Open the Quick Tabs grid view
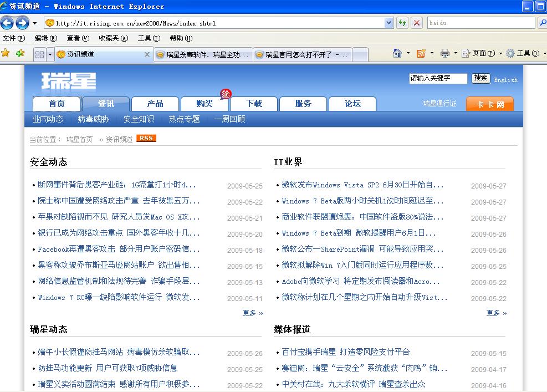This screenshot has width=547, height=392. (x=39, y=54)
